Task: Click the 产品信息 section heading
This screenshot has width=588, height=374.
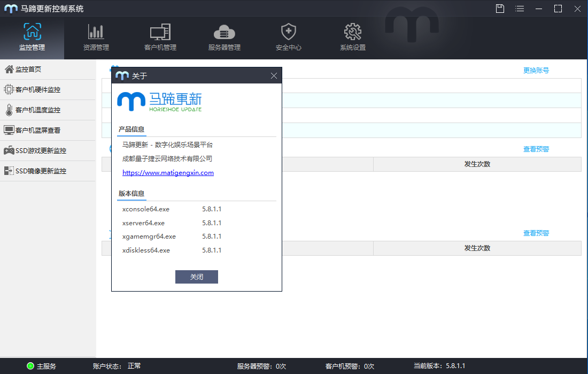Action: (x=131, y=129)
